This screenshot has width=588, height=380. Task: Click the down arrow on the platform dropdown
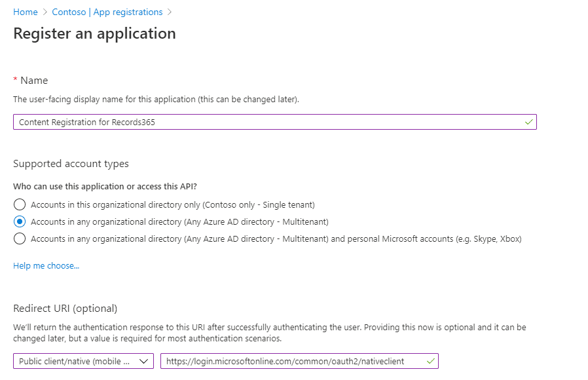(144, 361)
